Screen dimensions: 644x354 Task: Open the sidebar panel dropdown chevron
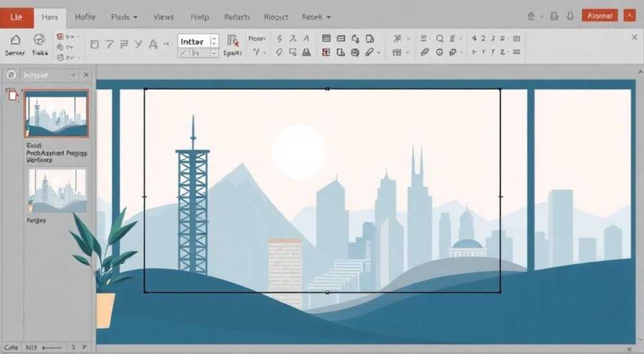pyautogui.click(x=73, y=75)
